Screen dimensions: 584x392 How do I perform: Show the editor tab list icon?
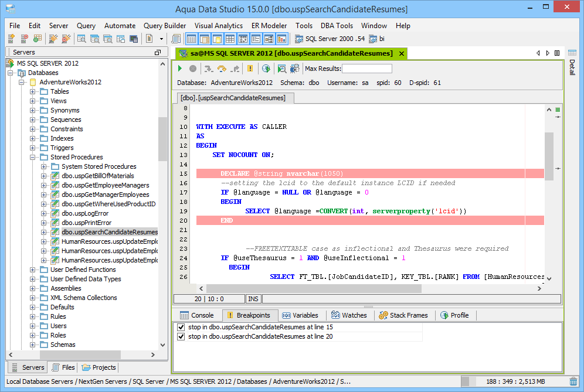click(557, 53)
